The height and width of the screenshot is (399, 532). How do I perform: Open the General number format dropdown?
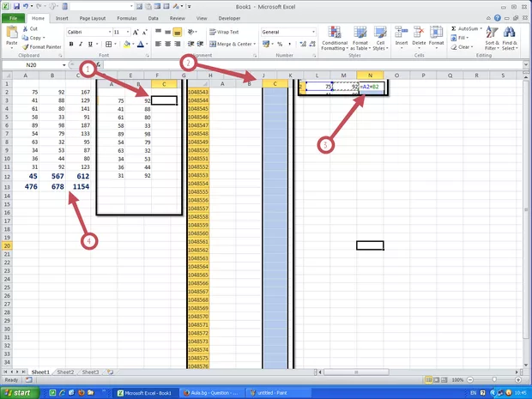[313, 32]
